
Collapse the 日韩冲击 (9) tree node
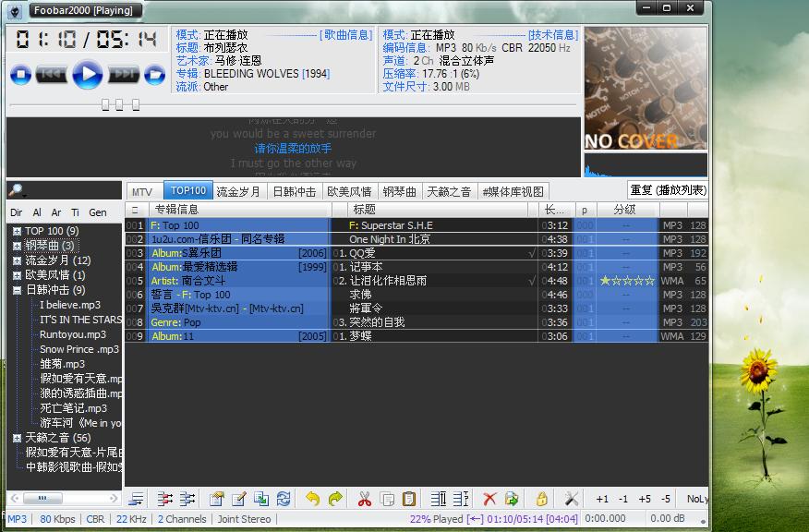17,290
